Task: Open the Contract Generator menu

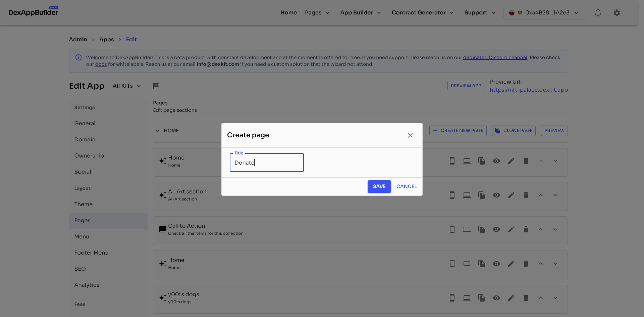Action: click(422, 13)
